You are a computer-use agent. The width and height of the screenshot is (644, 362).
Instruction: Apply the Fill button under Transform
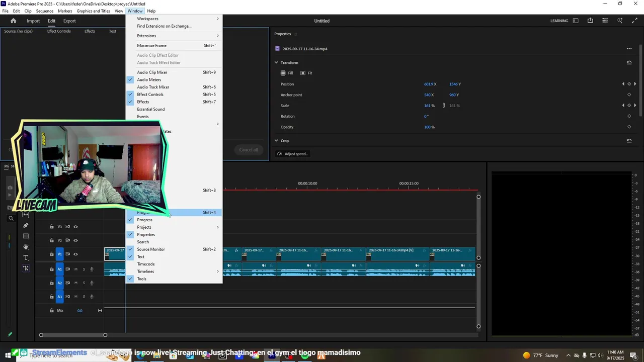(287, 73)
